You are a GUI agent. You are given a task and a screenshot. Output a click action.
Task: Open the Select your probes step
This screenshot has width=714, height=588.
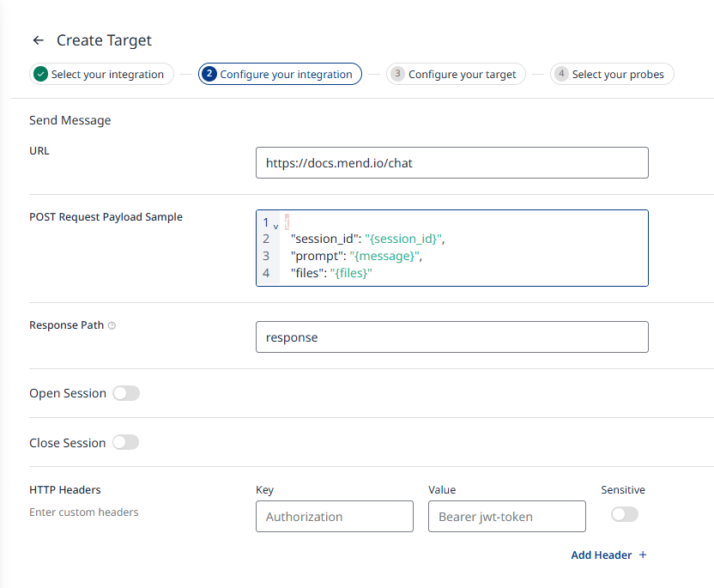(x=618, y=75)
